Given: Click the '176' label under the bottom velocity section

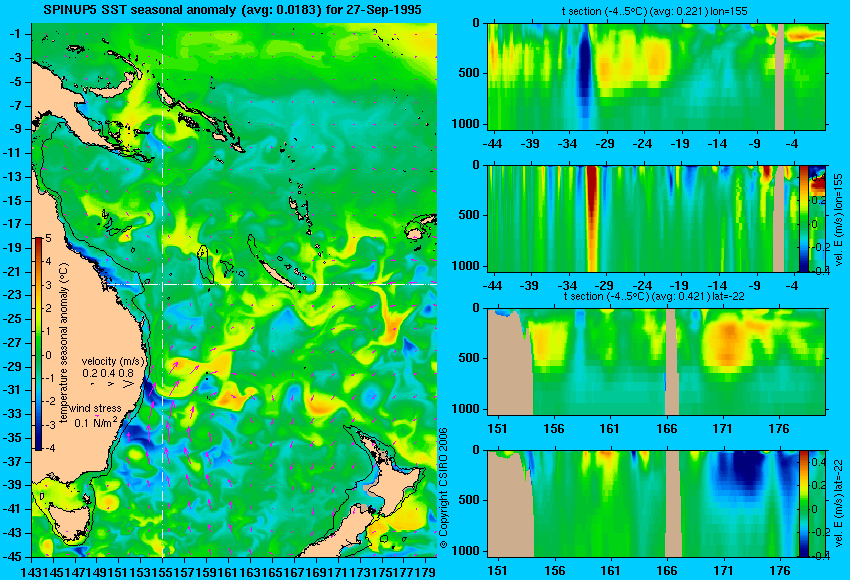Looking at the screenshot, I should click(780, 571).
